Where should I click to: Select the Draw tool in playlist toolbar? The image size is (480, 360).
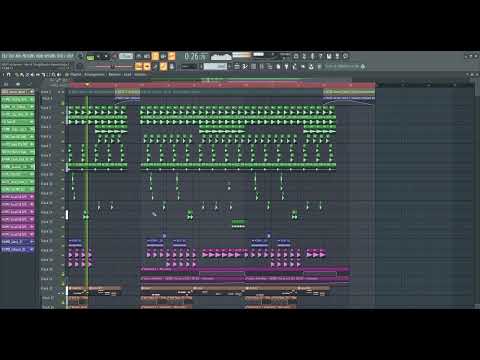(x=17, y=75)
